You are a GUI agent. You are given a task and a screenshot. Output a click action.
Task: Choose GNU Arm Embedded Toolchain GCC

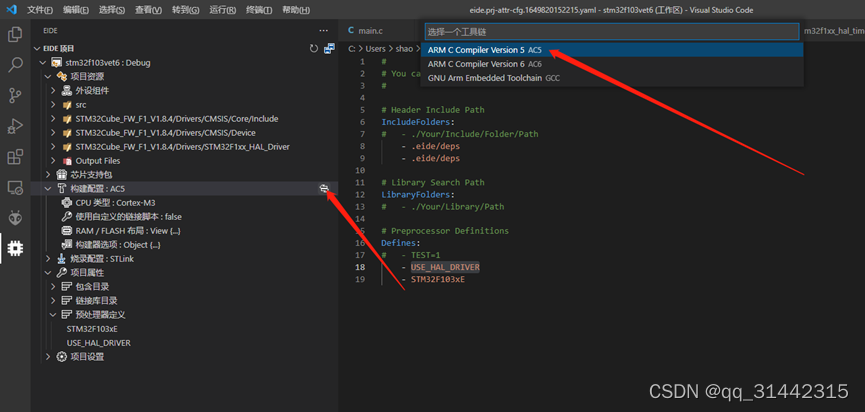[612, 78]
